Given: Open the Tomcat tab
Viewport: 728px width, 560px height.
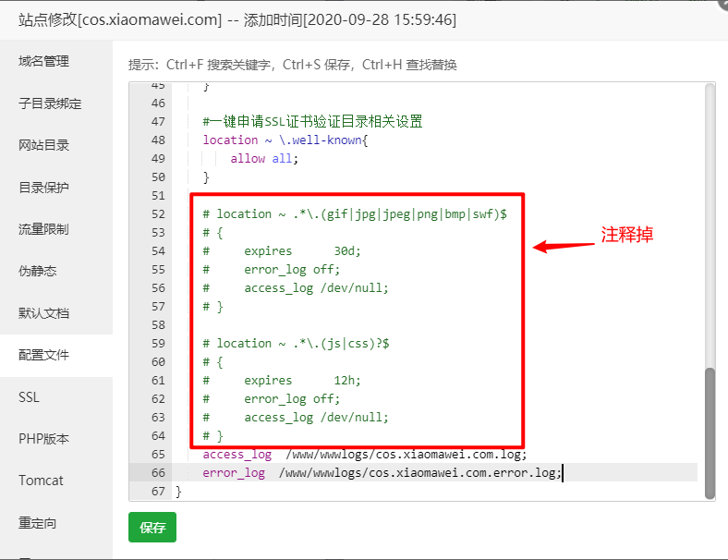Looking at the screenshot, I should [x=41, y=481].
